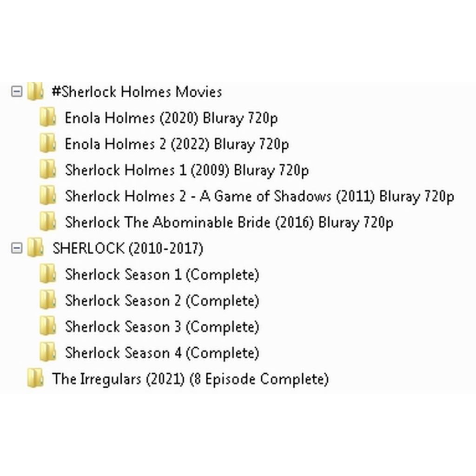476x476 pixels.
Task: Click the Sherlock Holmes 1 (2009) folder icon
Action: click(x=48, y=169)
